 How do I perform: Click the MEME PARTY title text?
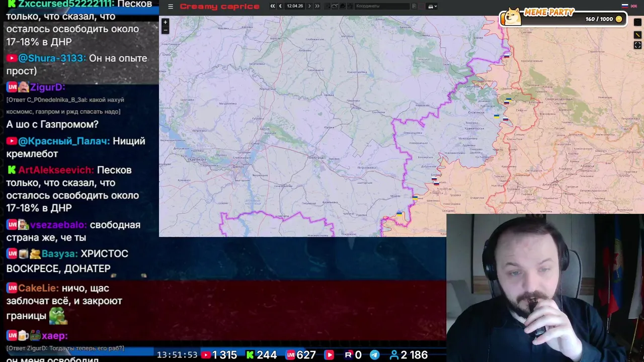tap(549, 12)
